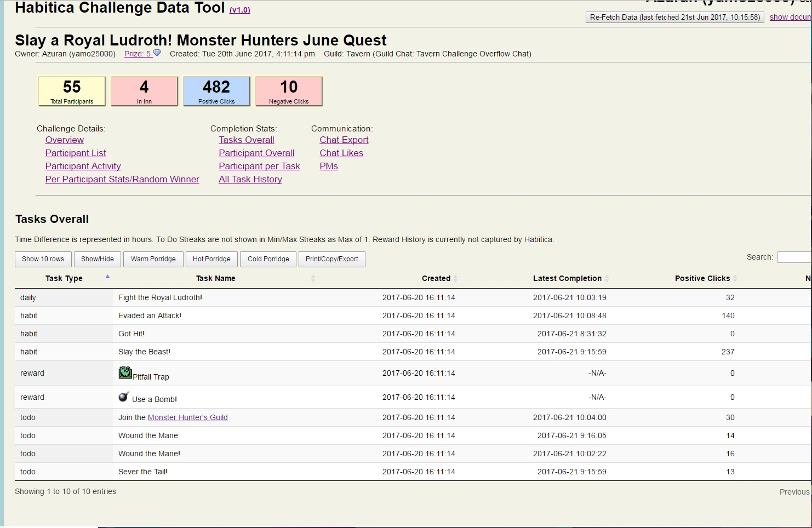Image resolution: width=812 pixels, height=528 pixels.
Task: Open the Chat Likes link
Action: click(341, 153)
